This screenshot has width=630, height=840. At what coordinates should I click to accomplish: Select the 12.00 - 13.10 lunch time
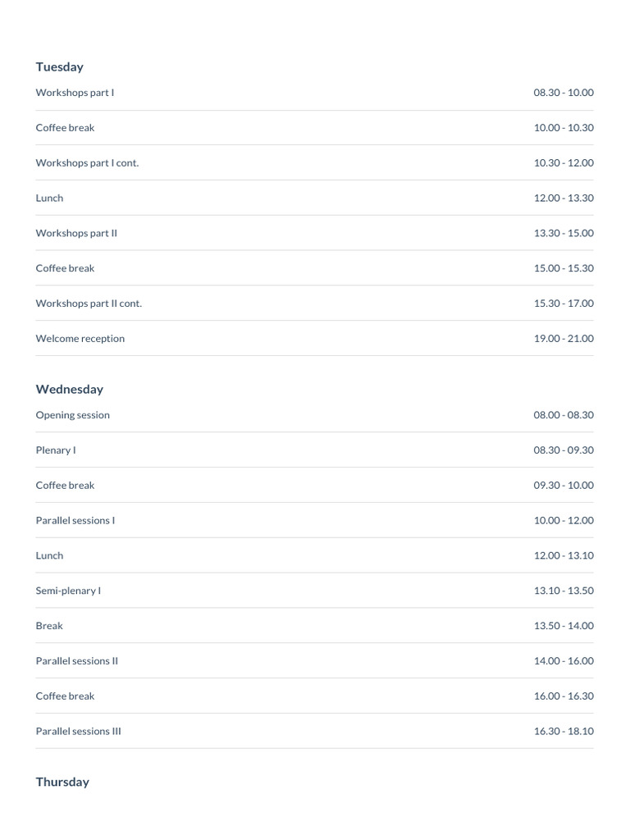point(564,555)
